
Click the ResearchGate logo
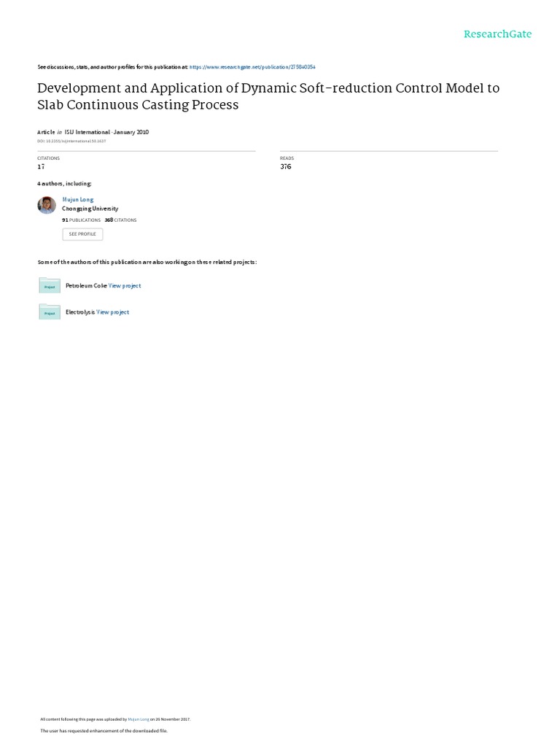click(498, 34)
